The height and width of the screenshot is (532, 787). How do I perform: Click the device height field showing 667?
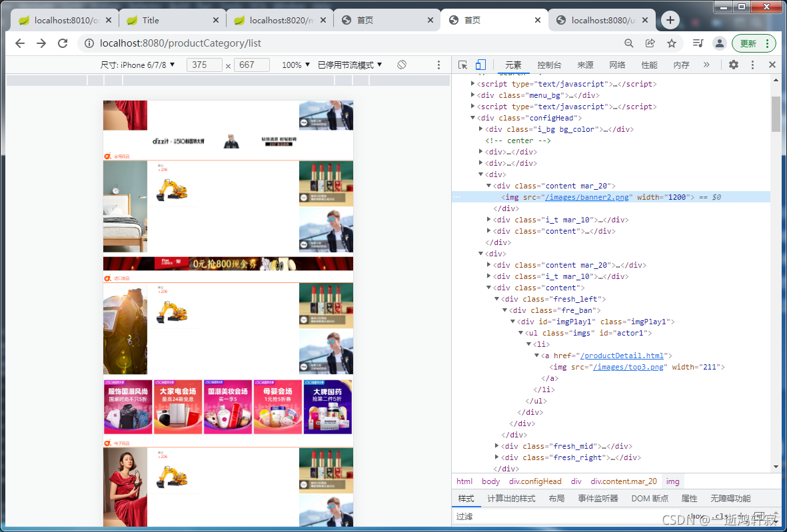(x=252, y=65)
